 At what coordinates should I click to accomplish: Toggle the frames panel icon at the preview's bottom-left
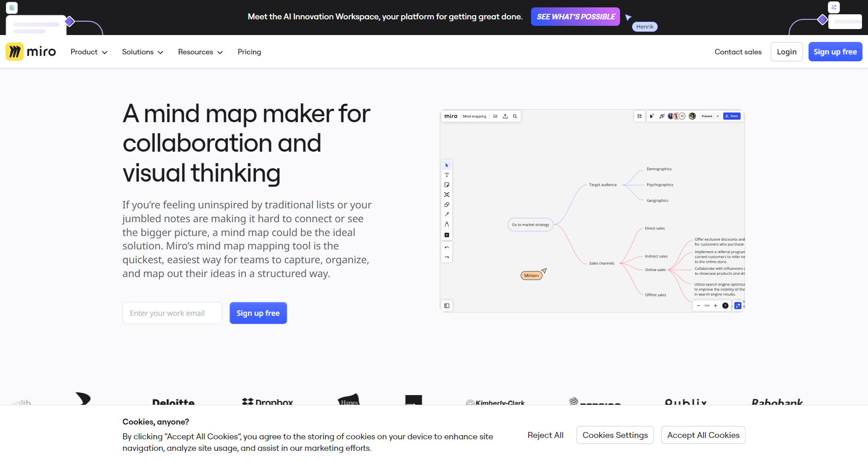coord(447,306)
